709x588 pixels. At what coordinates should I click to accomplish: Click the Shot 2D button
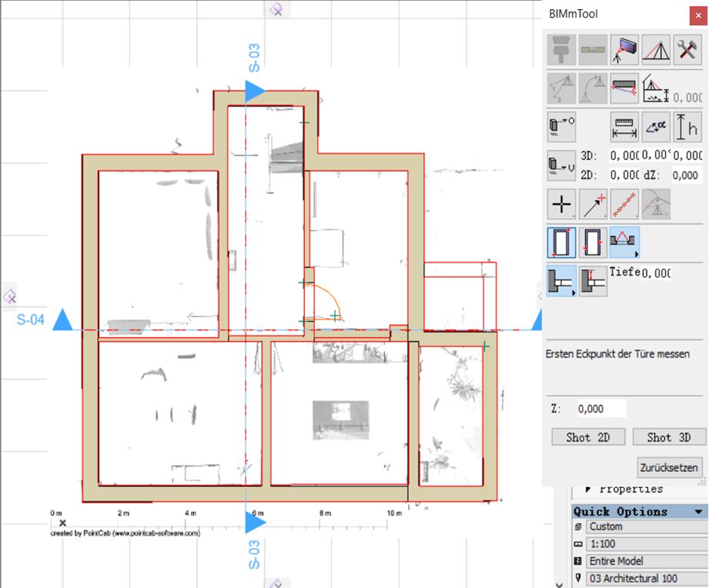coord(588,437)
